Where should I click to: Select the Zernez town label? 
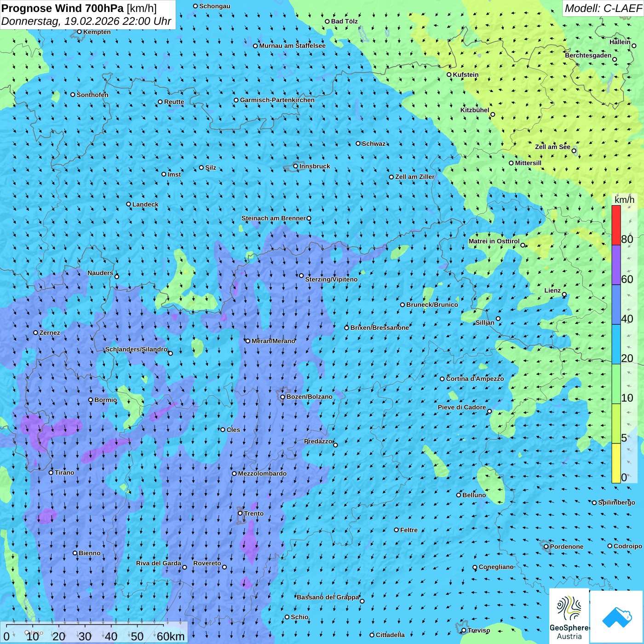pyautogui.click(x=50, y=333)
